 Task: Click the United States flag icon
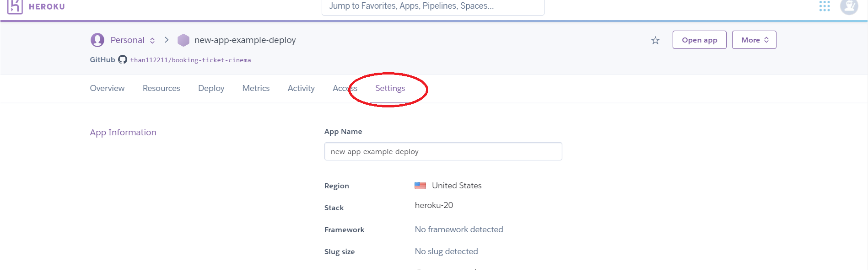tap(420, 186)
